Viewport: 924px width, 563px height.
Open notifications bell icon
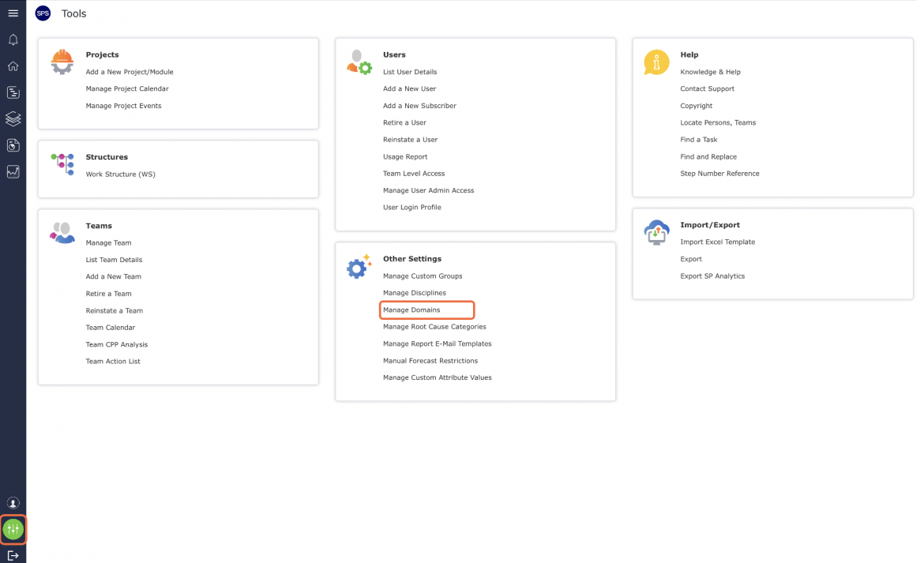click(13, 39)
